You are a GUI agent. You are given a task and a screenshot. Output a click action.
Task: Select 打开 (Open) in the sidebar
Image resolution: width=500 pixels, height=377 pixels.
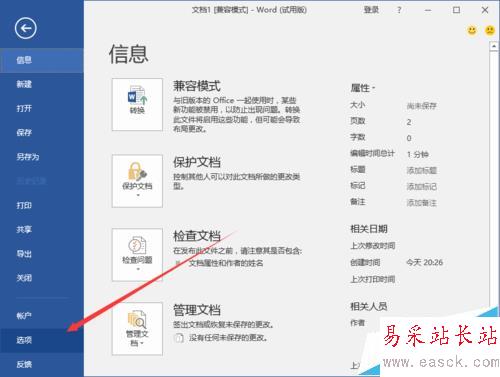(42, 108)
